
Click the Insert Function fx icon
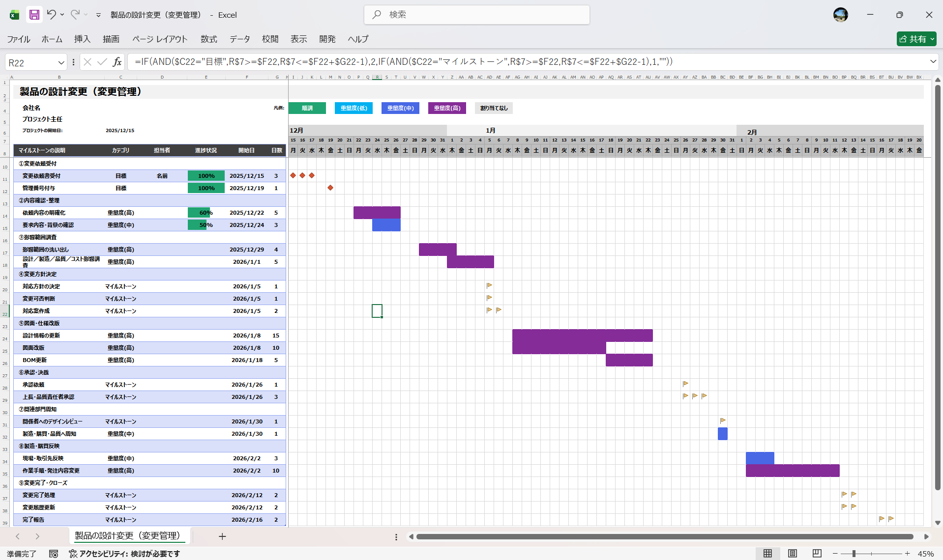117,62
